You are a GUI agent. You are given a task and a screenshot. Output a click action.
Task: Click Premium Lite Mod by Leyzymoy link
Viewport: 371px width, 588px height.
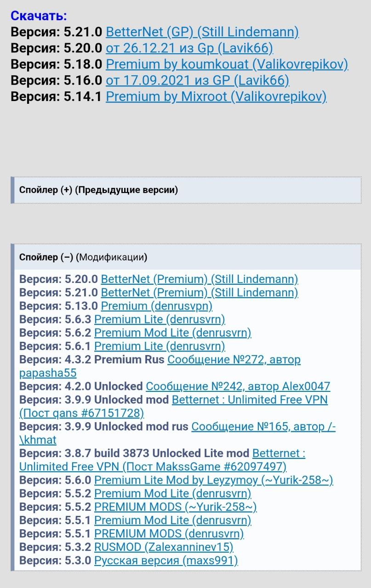(x=213, y=480)
